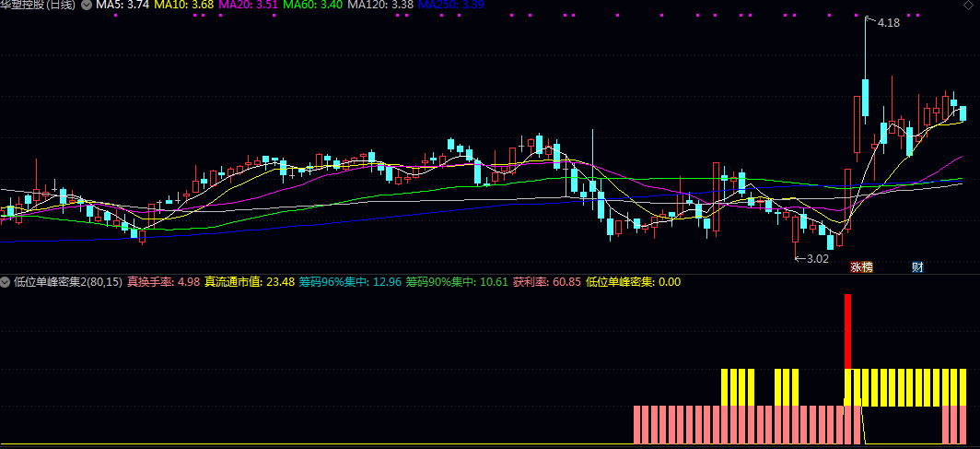980x449 pixels.
Task: Click the 财 financial report marker
Action: 917,267
